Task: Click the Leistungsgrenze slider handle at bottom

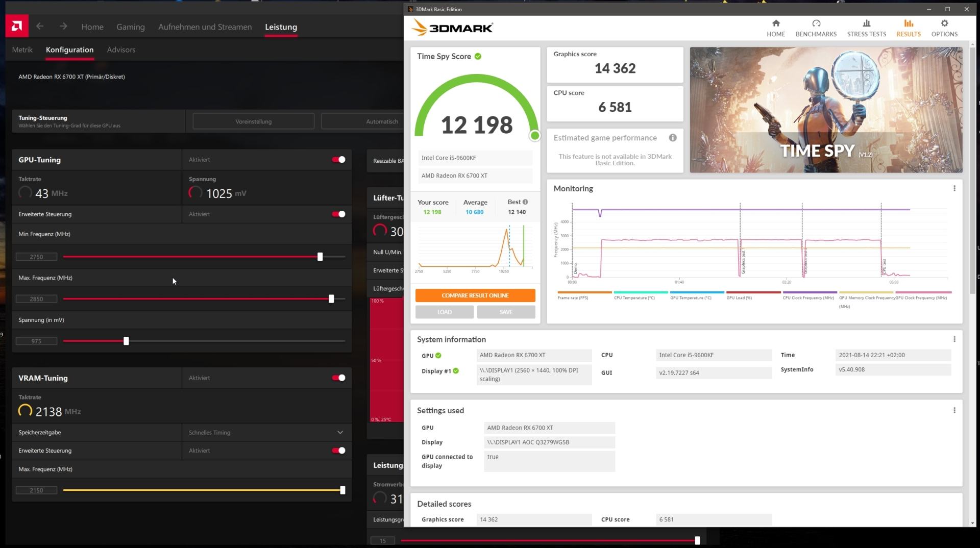Action: pos(697,540)
